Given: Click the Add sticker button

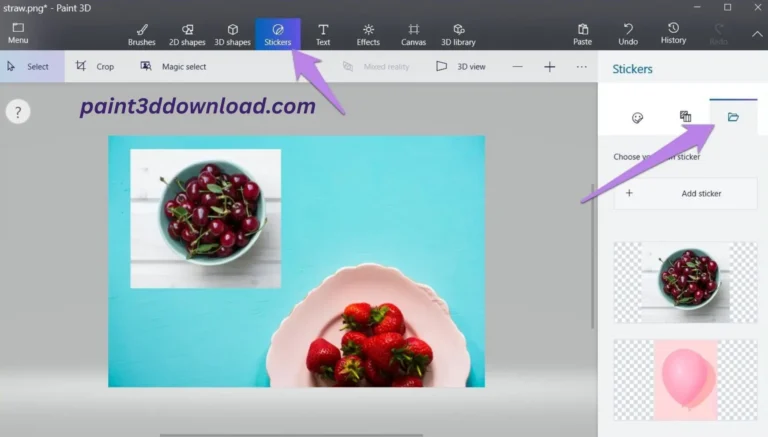Looking at the screenshot, I should click(x=685, y=194).
